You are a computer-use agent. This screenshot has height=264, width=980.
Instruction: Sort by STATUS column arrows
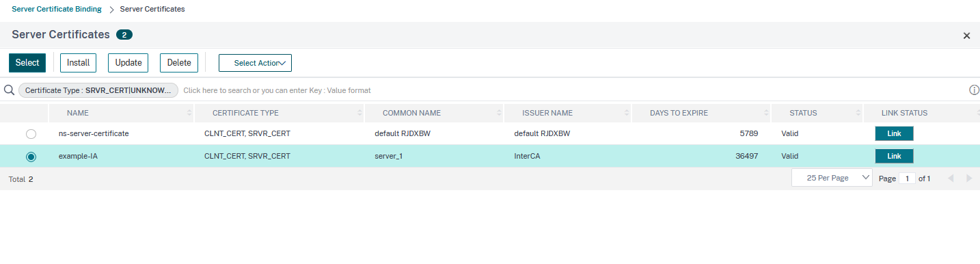(x=858, y=113)
